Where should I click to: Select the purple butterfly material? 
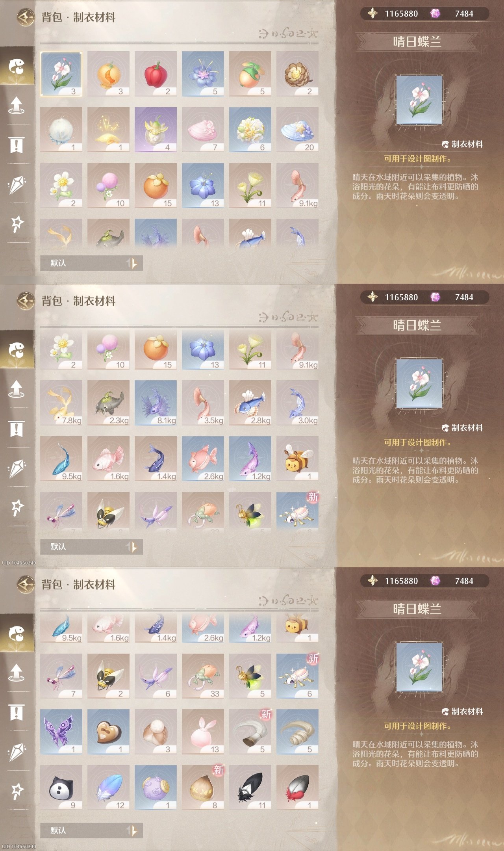tap(61, 732)
